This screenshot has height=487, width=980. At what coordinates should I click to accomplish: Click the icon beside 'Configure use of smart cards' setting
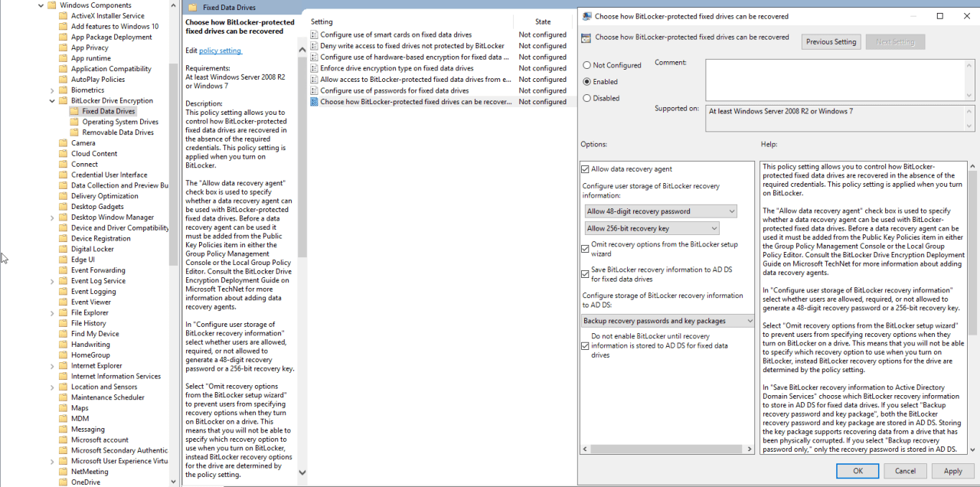click(x=313, y=34)
